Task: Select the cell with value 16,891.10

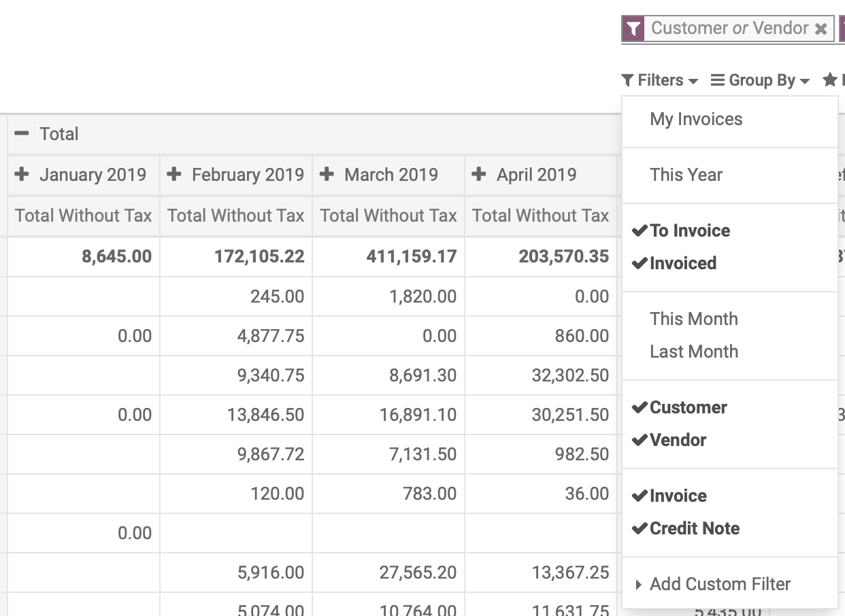Action: tap(388, 415)
